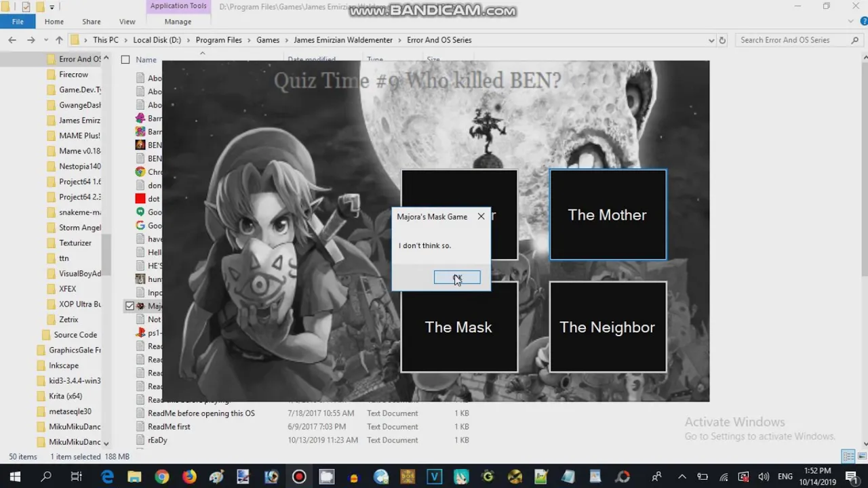
Task: Select the Application Tools contextual tab header
Action: tap(178, 6)
